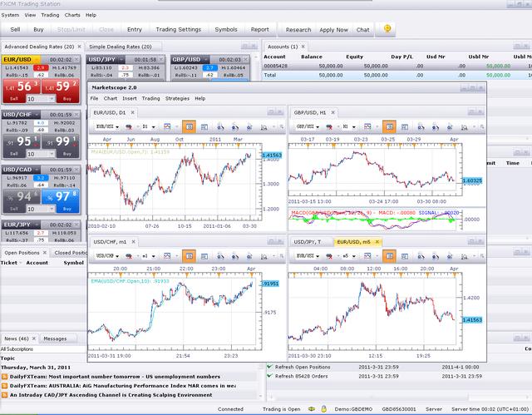The image size is (532, 415).
Task: Click the news list vertical scrollbar
Action: (260, 381)
